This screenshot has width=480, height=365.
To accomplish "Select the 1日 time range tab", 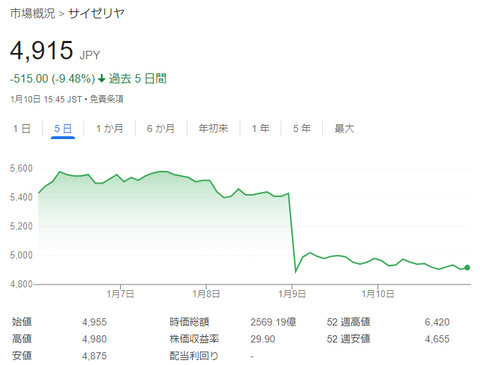I will 22,129.
